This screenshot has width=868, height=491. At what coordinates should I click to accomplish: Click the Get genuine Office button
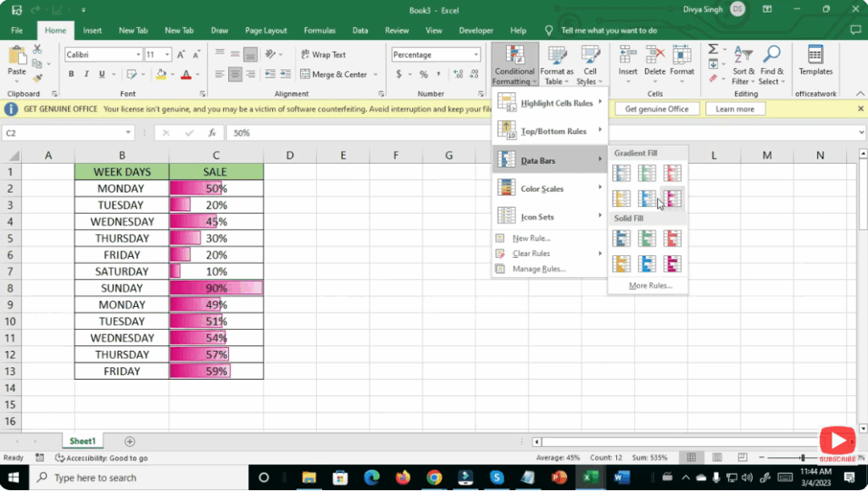click(x=657, y=109)
